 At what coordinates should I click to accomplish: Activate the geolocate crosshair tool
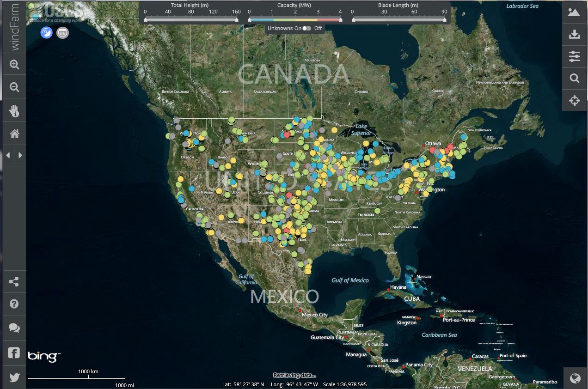click(x=575, y=100)
